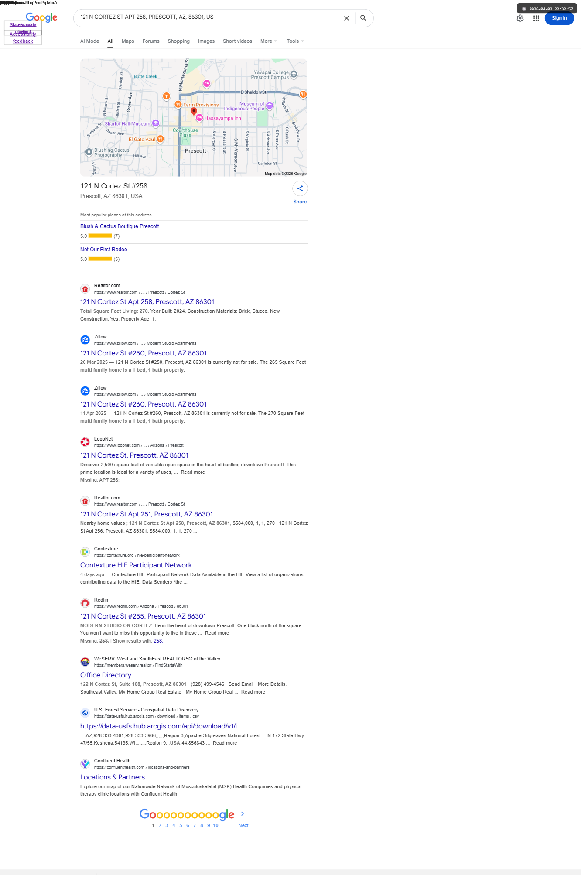588x875 pixels.
Task: Click the Blushing Cactus Photography marker
Action: tap(89, 152)
